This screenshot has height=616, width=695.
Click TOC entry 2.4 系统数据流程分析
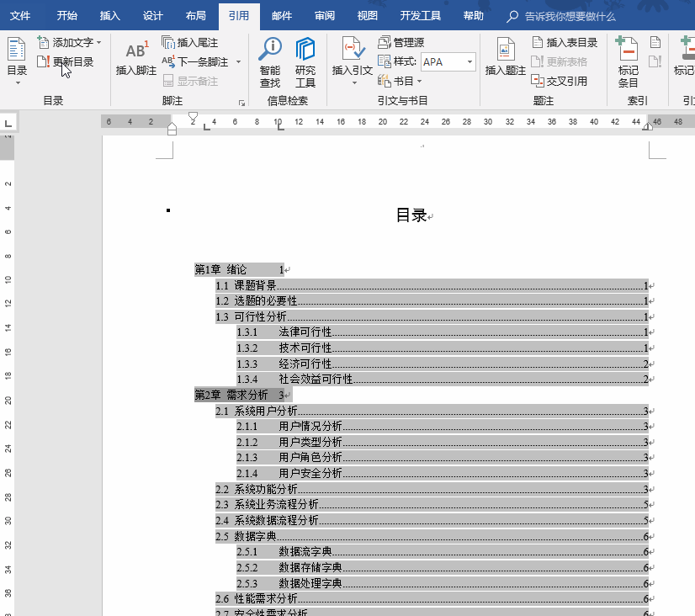[x=432, y=520]
